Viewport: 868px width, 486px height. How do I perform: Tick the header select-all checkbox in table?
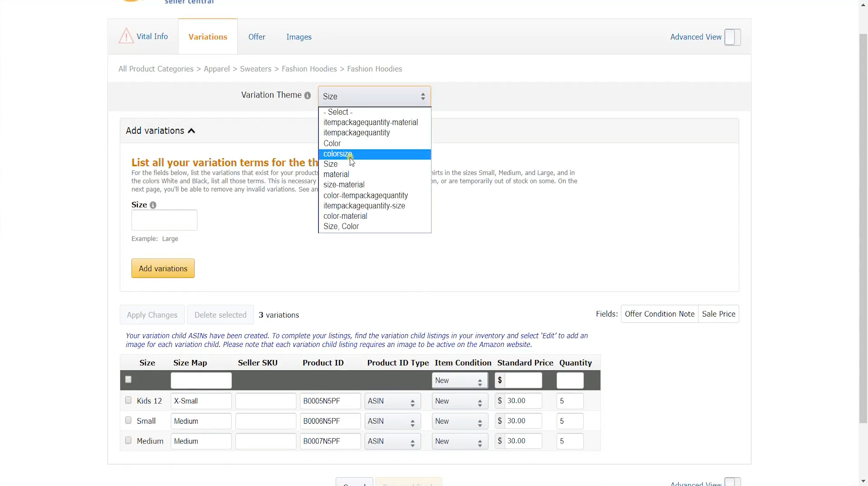tap(128, 380)
